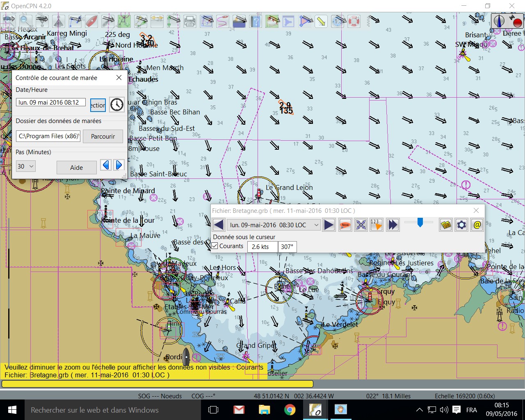Click Windows Start button
Viewport: 525px width, 420px height.
click(12, 410)
